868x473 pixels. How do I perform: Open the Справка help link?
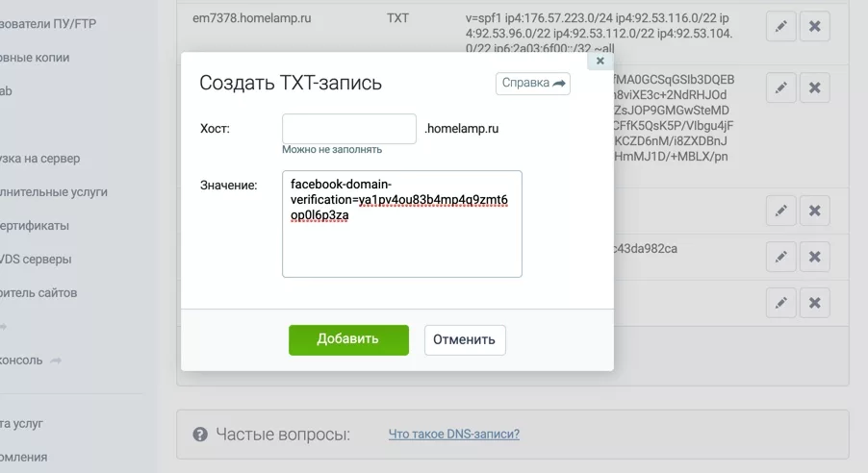tap(533, 83)
